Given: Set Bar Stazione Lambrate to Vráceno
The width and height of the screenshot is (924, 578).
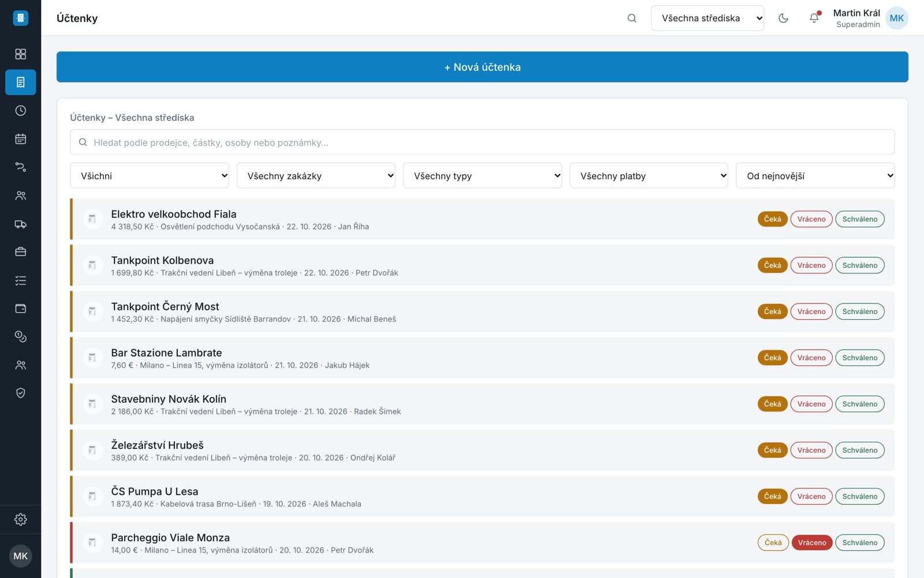Looking at the screenshot, I should tap(811, 358).
